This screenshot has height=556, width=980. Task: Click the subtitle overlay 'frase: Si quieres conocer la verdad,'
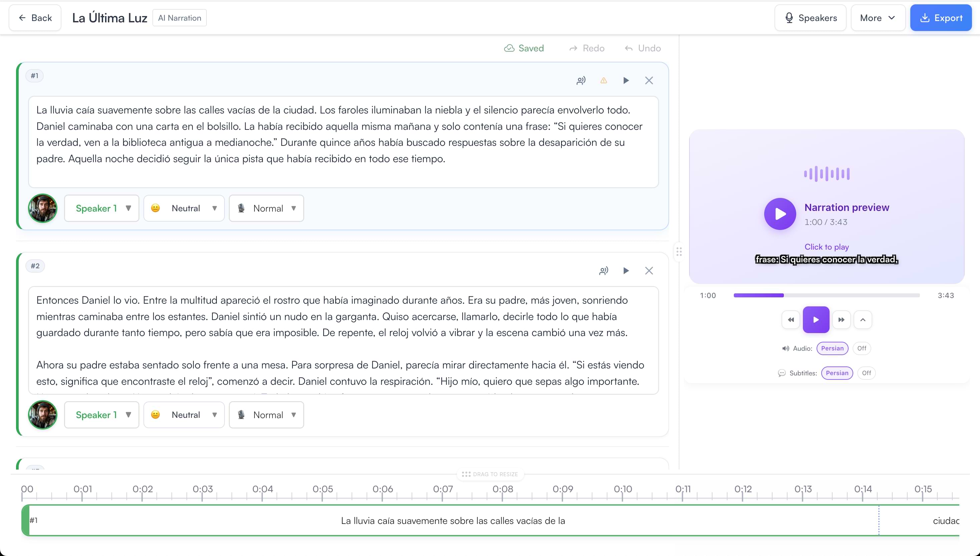[x=827, y=260]
